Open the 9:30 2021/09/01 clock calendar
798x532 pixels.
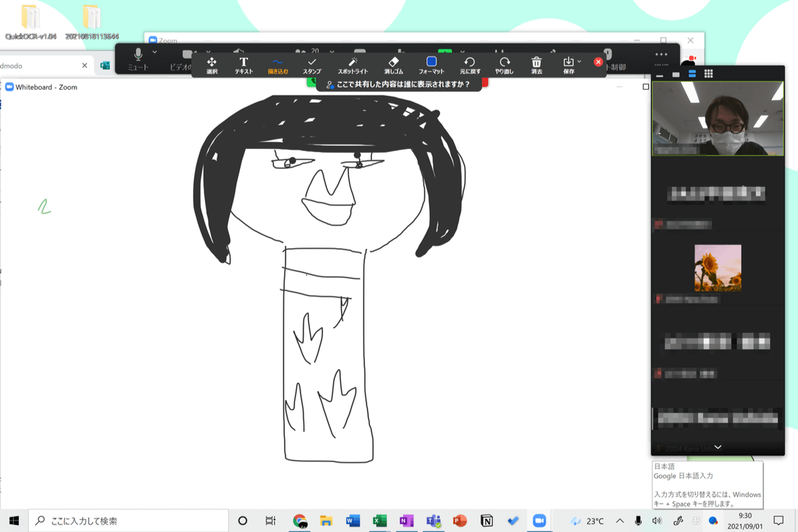[745, 521]
